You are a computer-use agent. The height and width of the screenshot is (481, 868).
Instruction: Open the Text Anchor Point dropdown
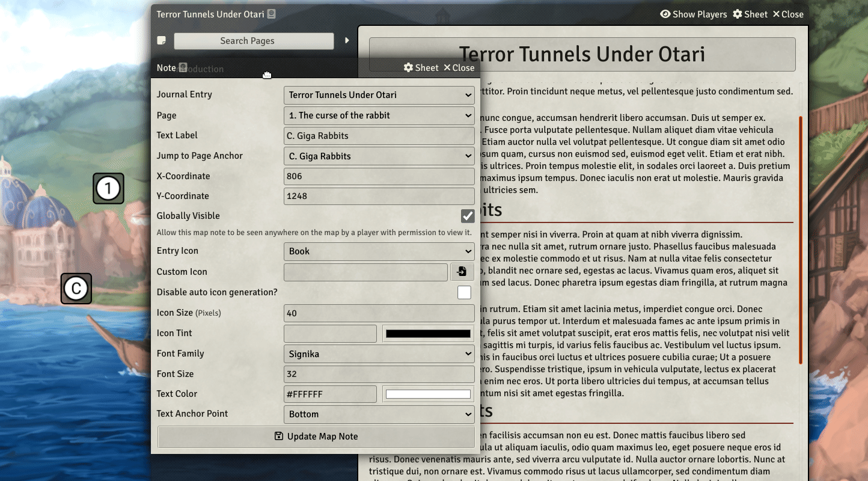pyautogui.click(x=379, y=414)
